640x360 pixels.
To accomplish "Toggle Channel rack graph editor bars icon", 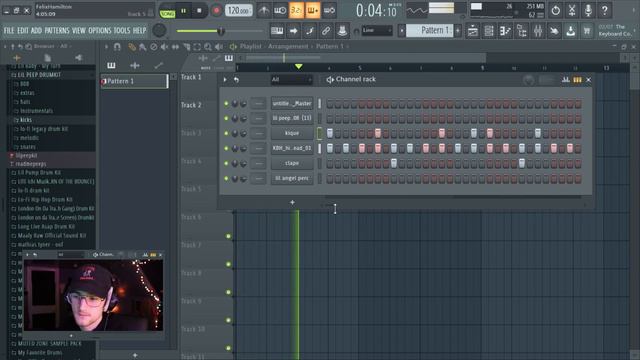I will [x=566, y=80].
